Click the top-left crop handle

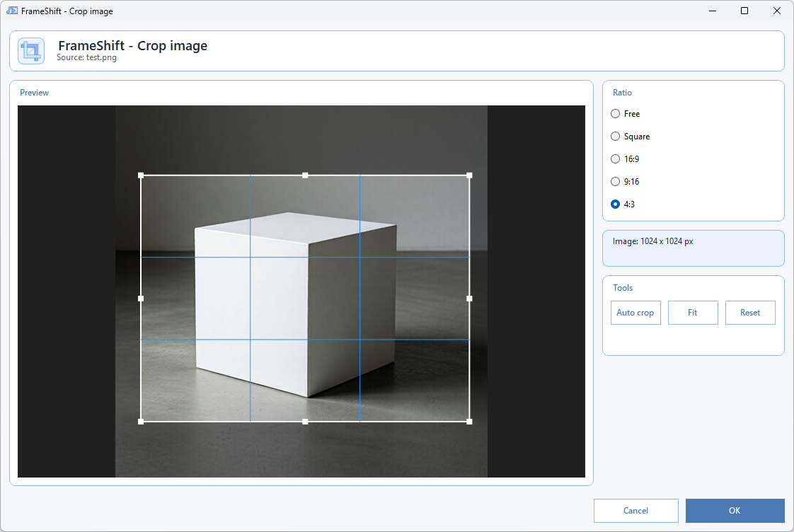(x=141, y=175)
